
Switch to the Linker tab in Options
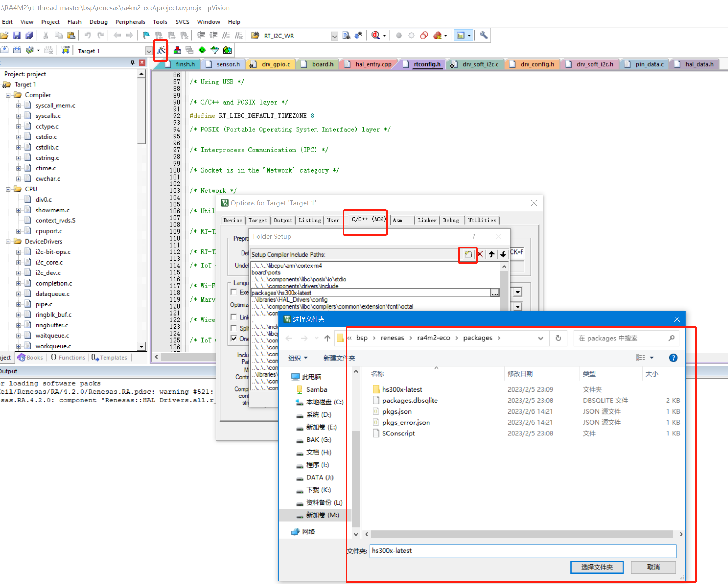click(x=427, y=220)
